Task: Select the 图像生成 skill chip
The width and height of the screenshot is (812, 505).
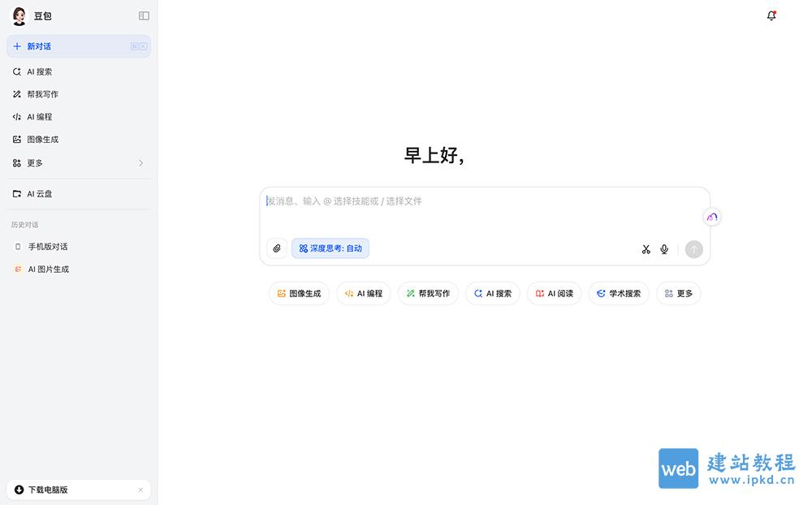Action: [300, 294]
